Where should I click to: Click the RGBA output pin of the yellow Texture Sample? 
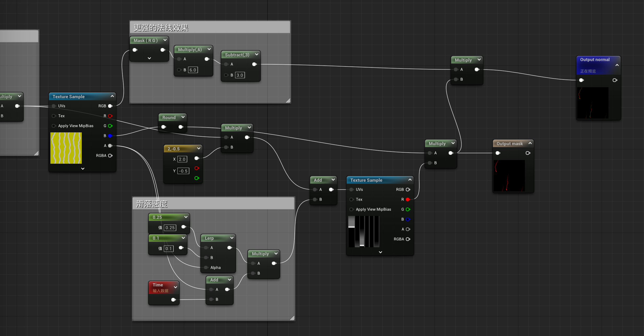click(x=110, y=156)
